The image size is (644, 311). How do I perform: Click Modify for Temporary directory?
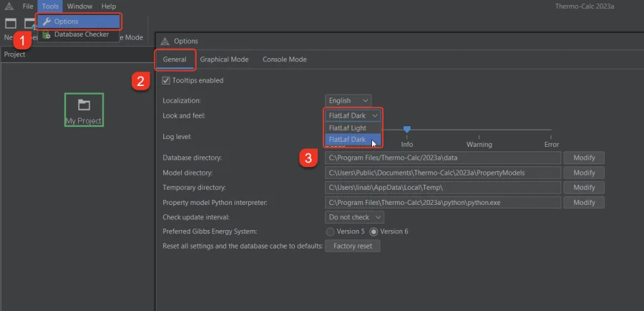pyautogui.click(x=584, y=188)
